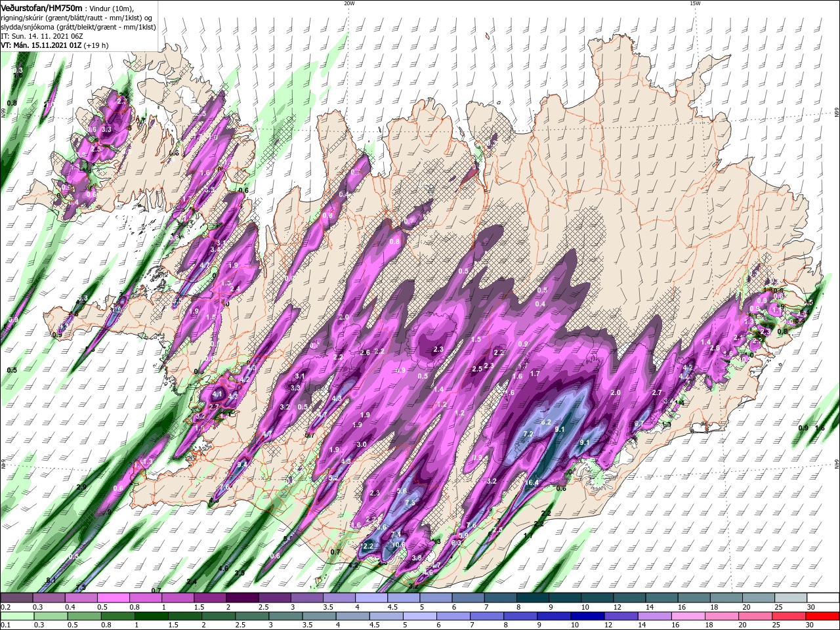The height and width of the screenshot is (630, 840).
Task: Click the 8.2 precipitation value on the map
Action: point(546,423)
